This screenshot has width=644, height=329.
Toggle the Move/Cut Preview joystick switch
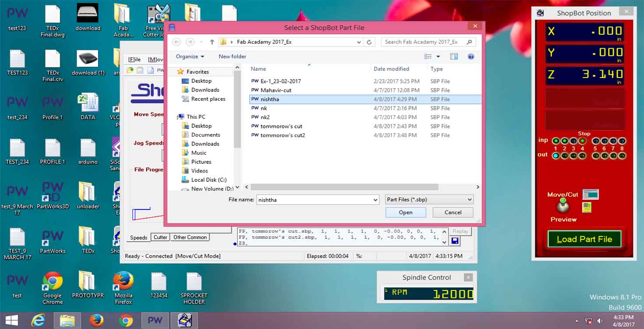pyautogui.click(x=563, y=206)
